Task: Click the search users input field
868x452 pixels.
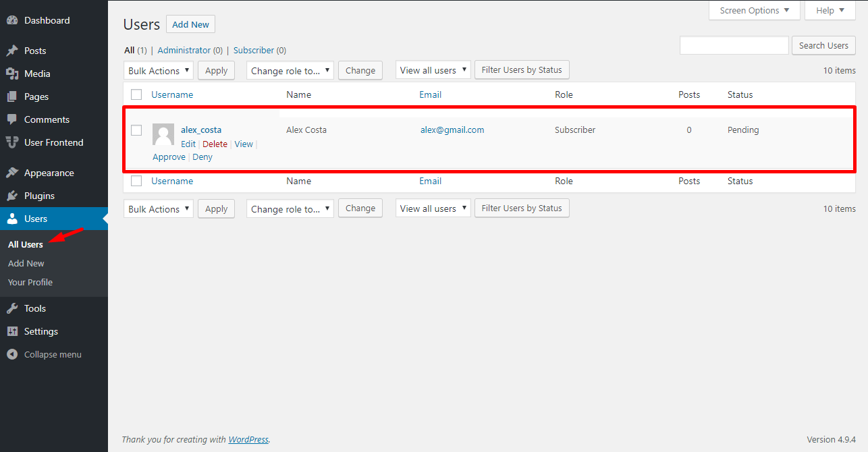Action: (x=734, y=45)
